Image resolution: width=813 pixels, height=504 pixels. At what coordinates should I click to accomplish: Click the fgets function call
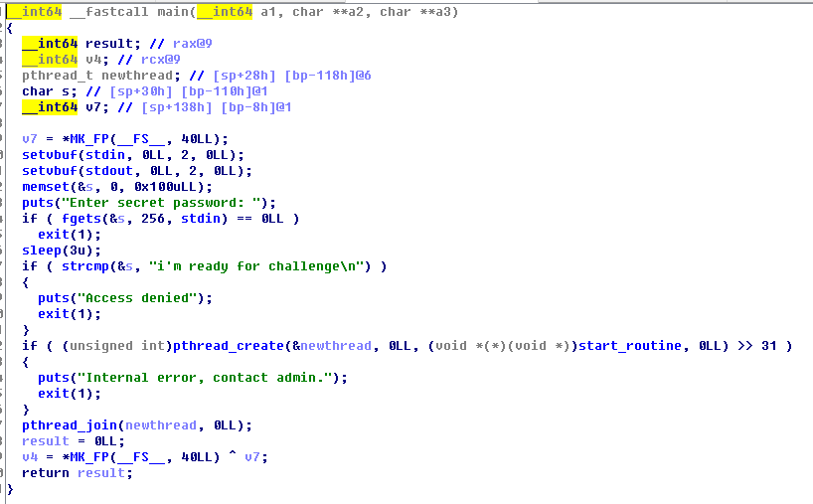(81, 219)
